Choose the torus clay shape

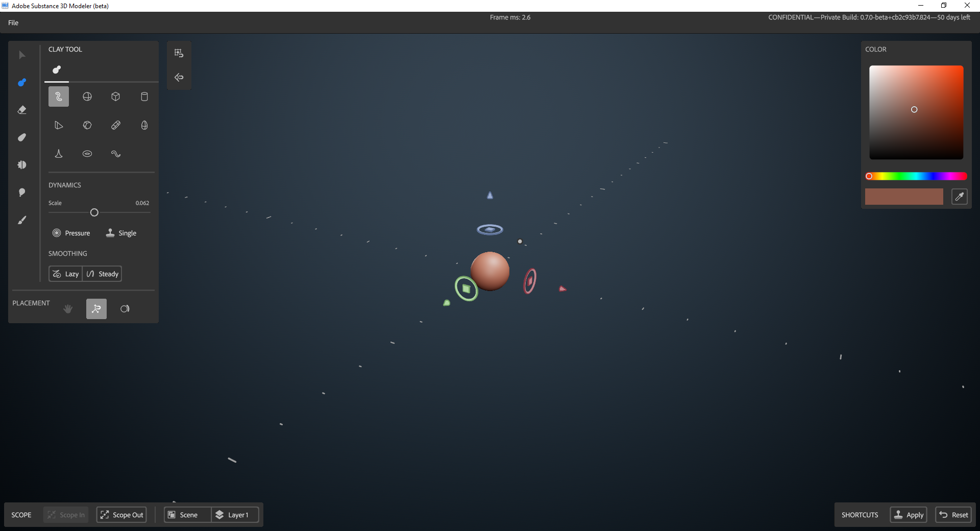click(87, 154)
